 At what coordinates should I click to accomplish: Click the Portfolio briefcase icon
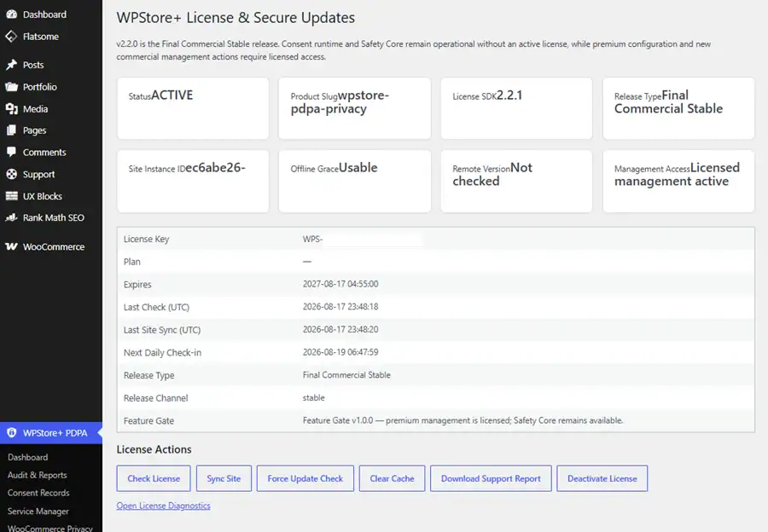point(11,87)
